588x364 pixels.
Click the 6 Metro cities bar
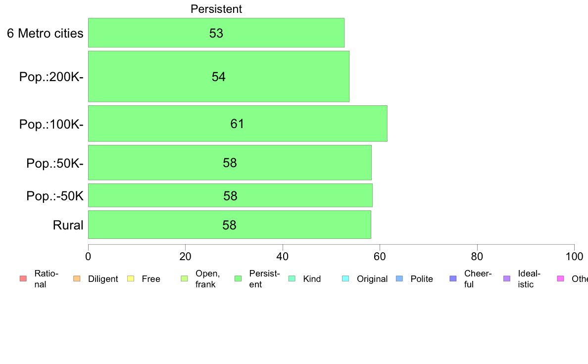[x=216, y=33]
